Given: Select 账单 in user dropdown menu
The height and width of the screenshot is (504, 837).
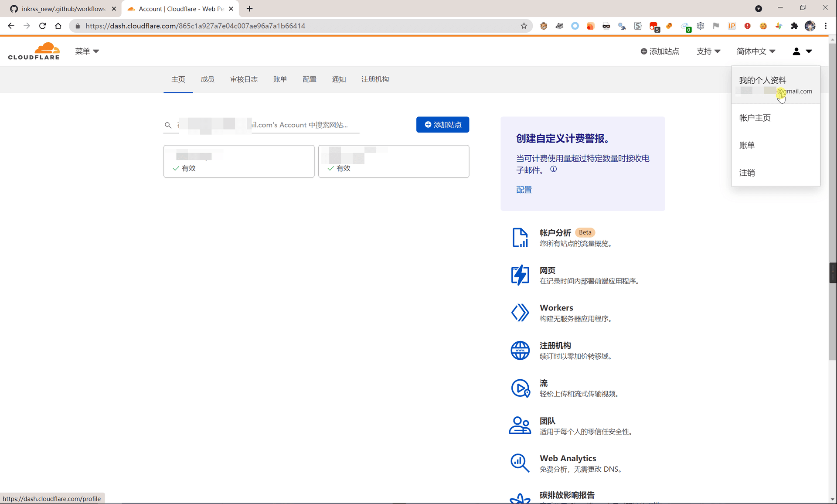Looking at the screenshot, I should (747, 145).
